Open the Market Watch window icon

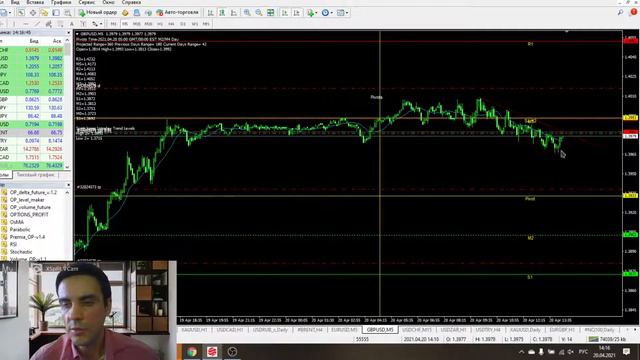pos(21,13)
